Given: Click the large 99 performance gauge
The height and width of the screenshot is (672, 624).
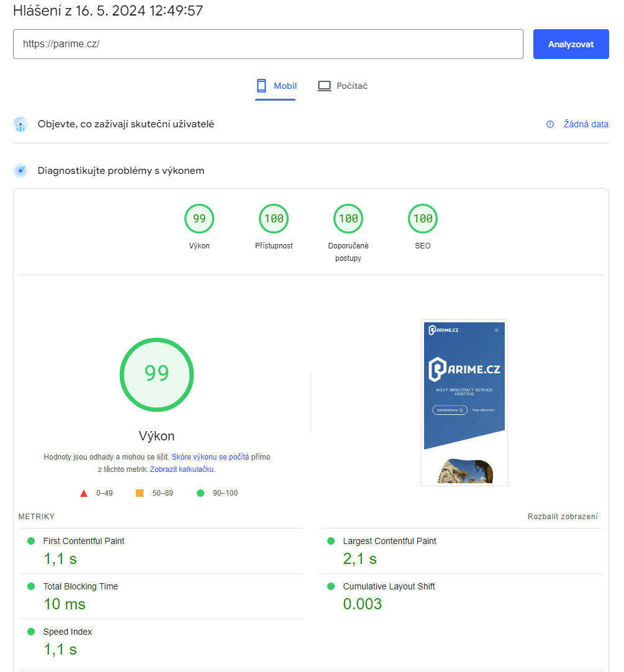Looking at the screenshot, I should [x=157, y=375].
